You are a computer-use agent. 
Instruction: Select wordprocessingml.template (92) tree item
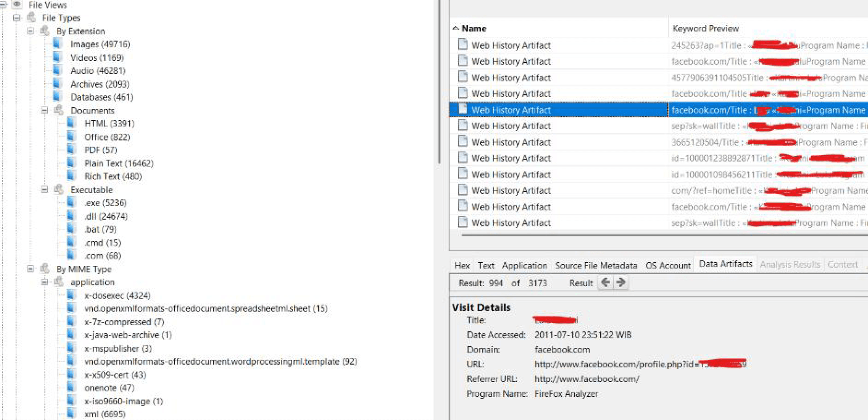point(220,361)
